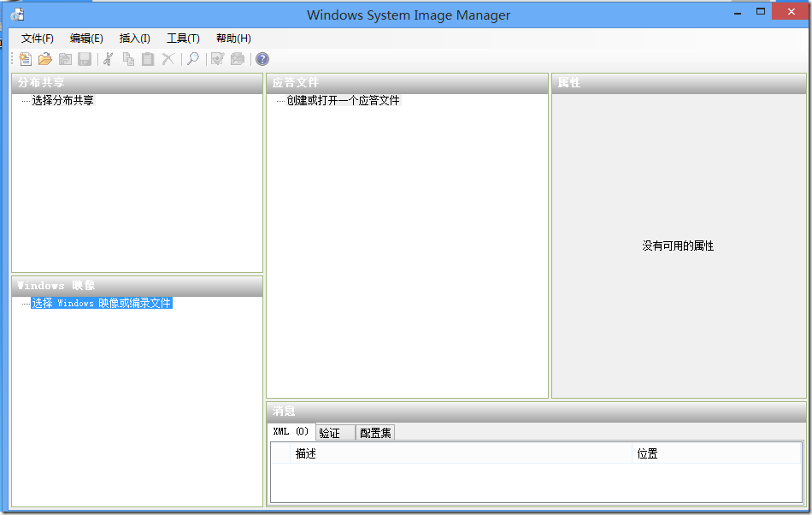Click the Open Answer File folder icon
This screenshot has width=812, height=515.
tap(45, 59)
